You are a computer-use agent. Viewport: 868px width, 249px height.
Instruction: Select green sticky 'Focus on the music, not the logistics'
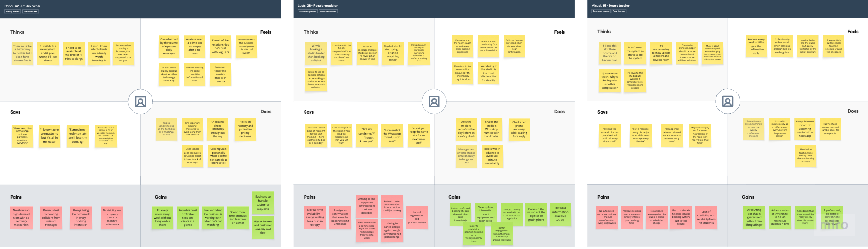point(536,214)
